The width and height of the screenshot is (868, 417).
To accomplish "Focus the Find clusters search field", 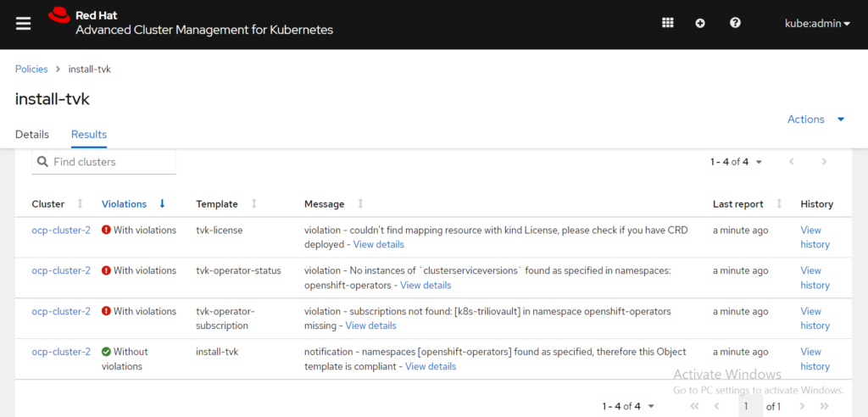I will click(103, 162).
